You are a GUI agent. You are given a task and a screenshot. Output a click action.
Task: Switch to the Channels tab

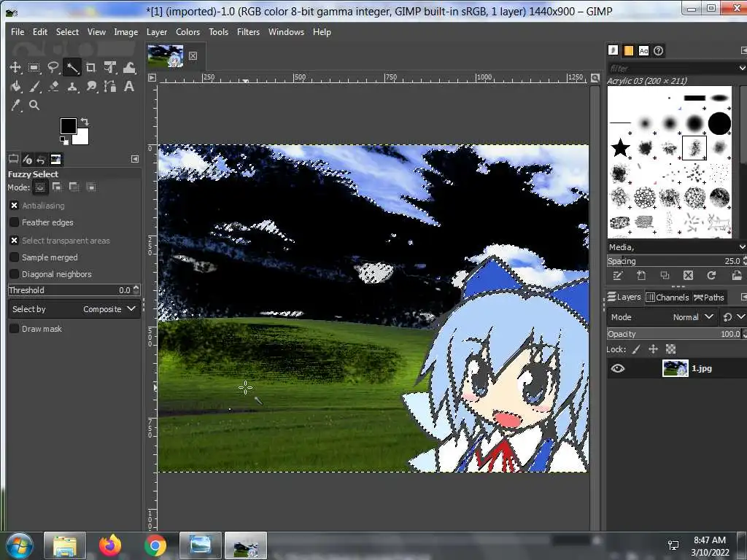[667, 297]
